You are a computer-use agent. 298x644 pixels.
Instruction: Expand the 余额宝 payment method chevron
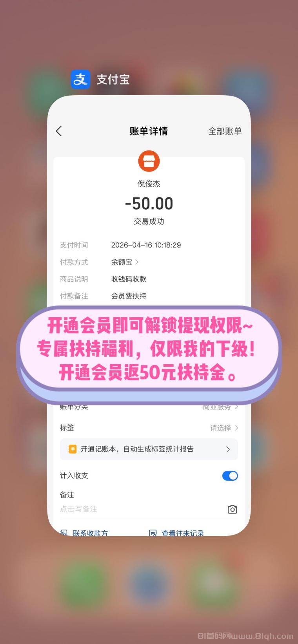pyautogui.click(x=137, y=262)
